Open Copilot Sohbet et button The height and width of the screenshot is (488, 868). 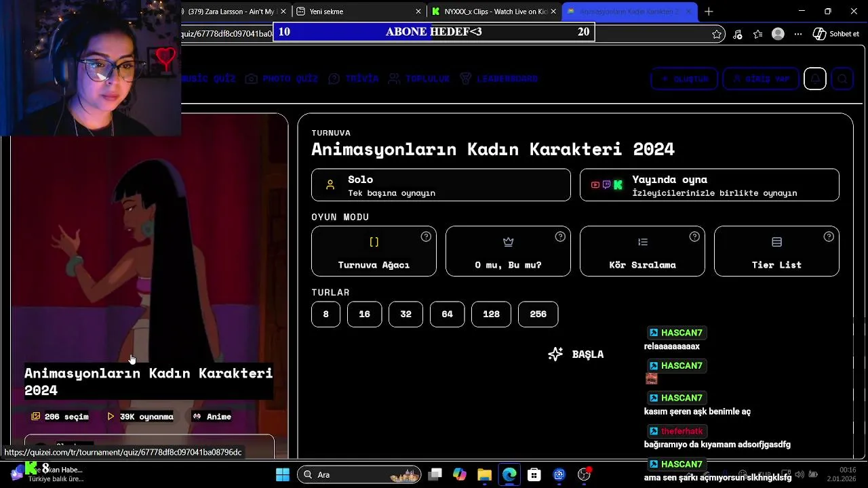836,34
